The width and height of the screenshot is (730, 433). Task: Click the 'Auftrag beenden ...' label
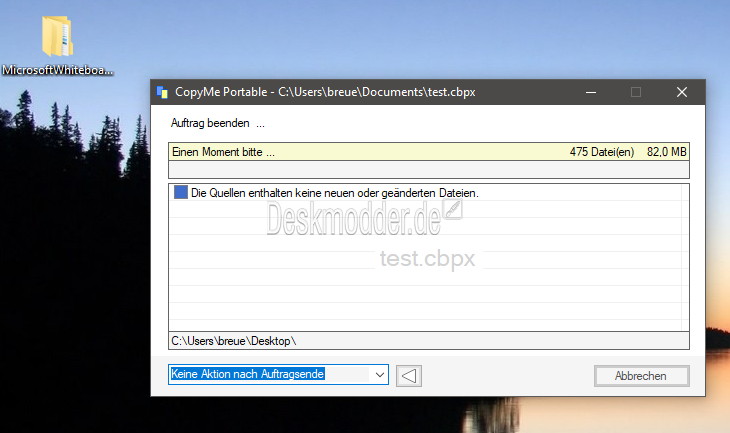coord(217,123)
